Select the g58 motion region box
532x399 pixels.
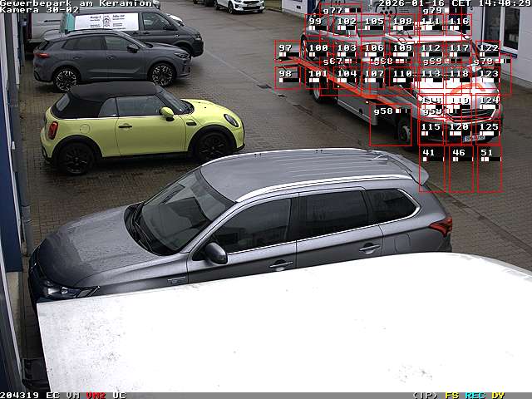pos(390,125)
